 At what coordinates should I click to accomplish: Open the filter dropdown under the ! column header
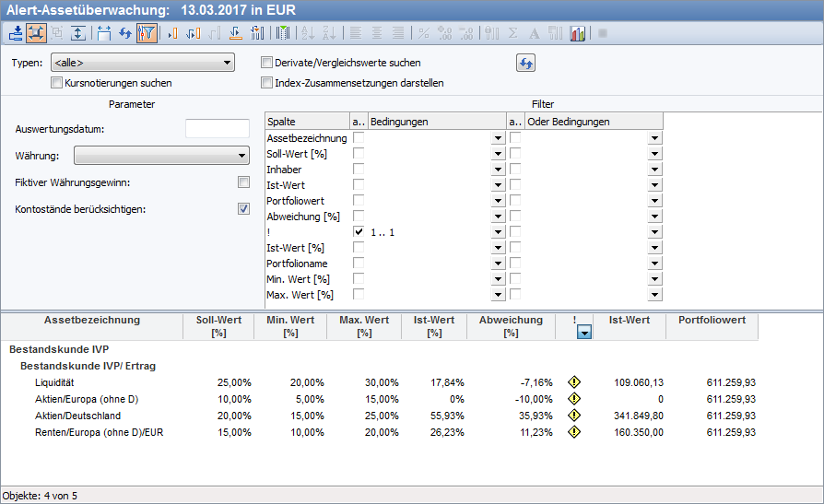click(583, 334)
